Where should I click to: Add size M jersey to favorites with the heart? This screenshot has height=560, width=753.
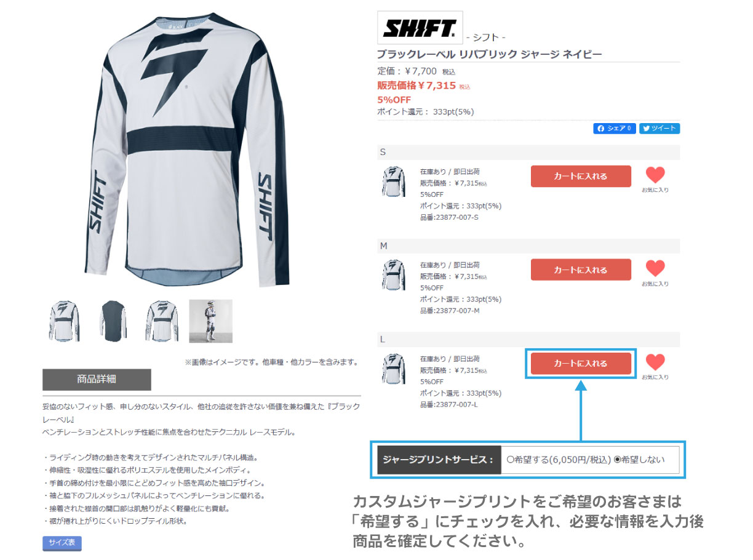click(655, 268)
